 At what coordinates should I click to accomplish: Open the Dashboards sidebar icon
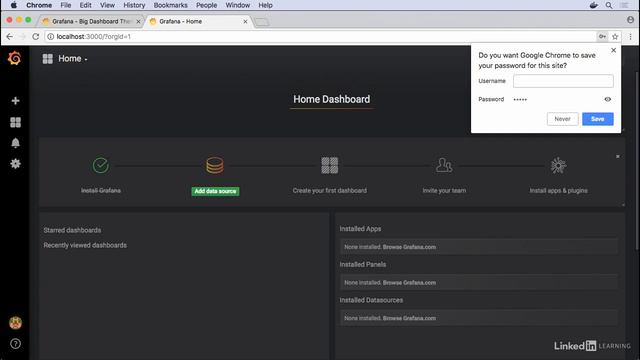click(x=16, y=122)
